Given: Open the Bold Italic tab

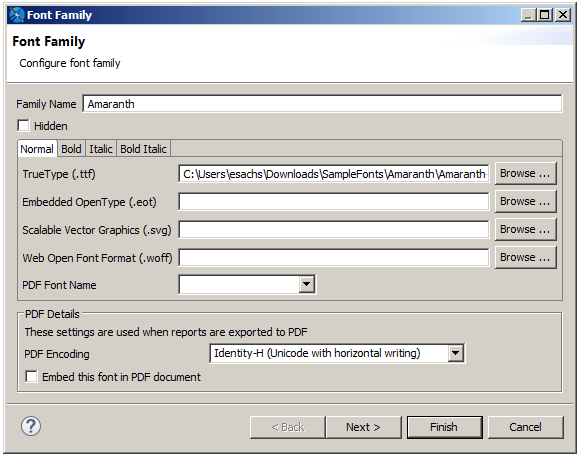Looking at the screenshot, I should 144,149.
